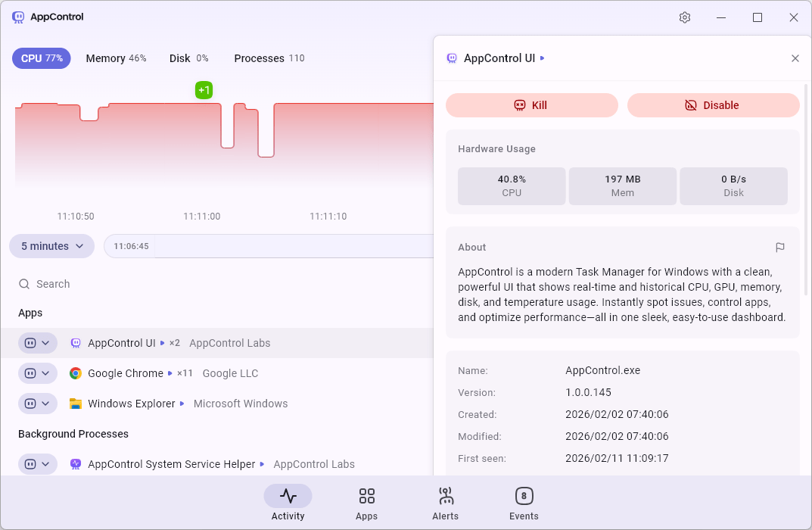Close the AppControl UI details panel
The image size is (812, 530).
(x=795, y=58)
